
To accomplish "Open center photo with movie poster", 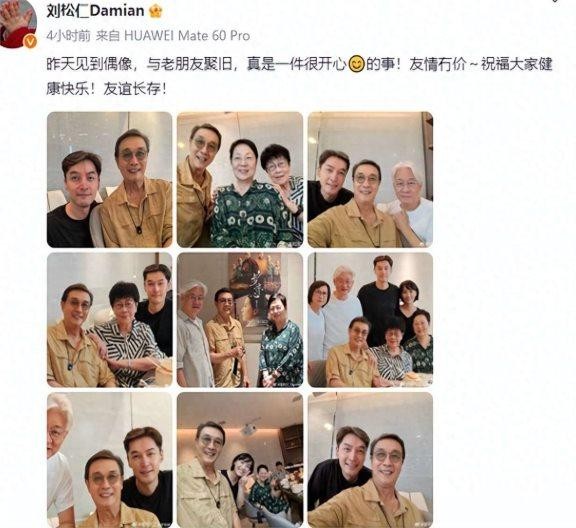I will [240, 320].
